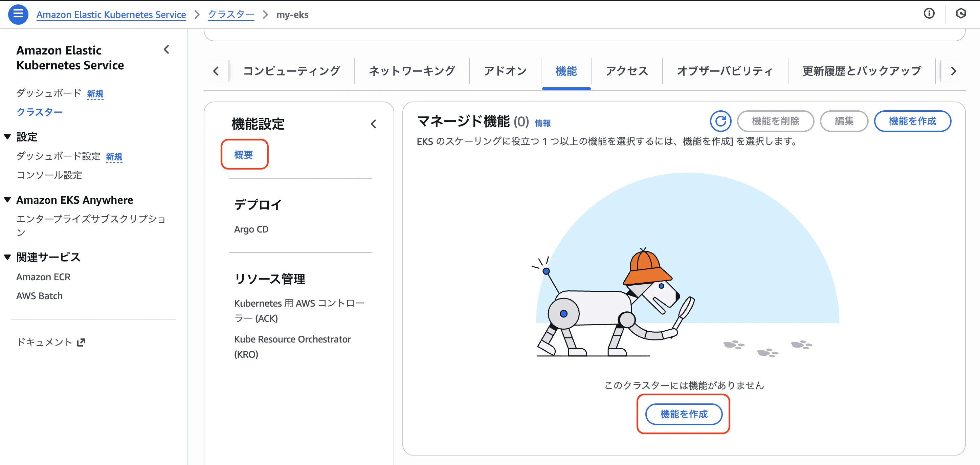Navigate to クラスター via the breadcrumb

point(230,15)
